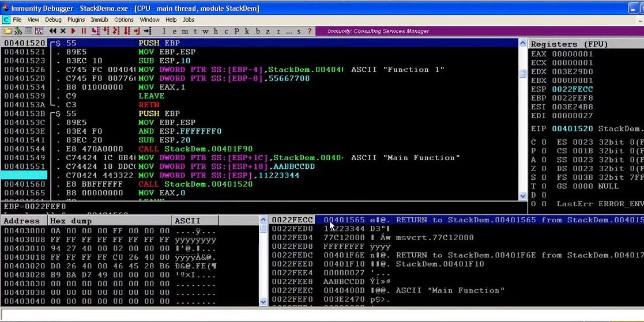Viewport: 644px width, 322px height.
Task: Click the 'Hex dump' column header
Action: [110, 221]
